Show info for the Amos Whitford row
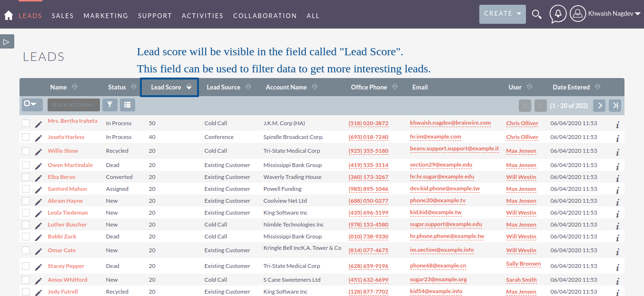This screenshot has width=644, height=296. click(x=618, y=281)
